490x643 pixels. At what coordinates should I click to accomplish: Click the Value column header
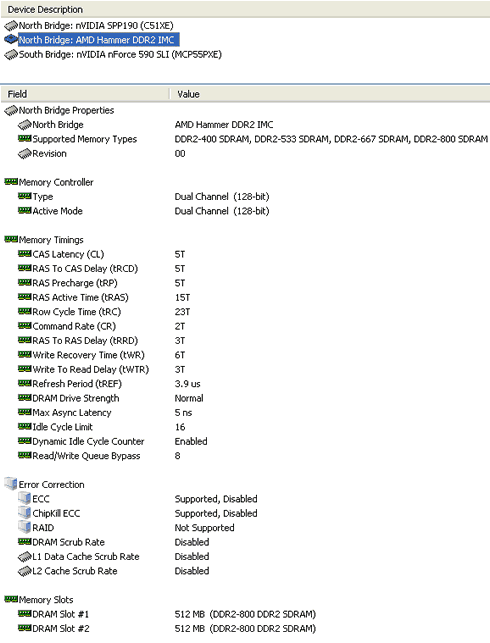[x=330, y=94]
